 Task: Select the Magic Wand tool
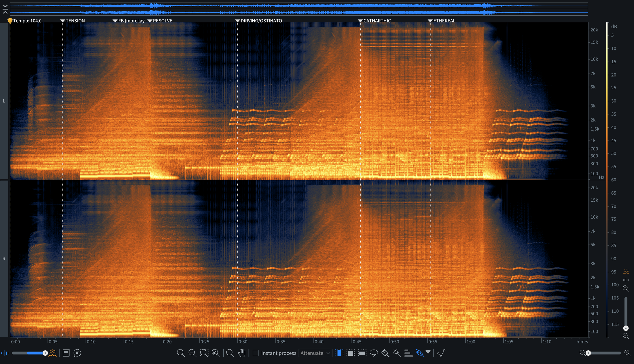(x=397, y=353)
